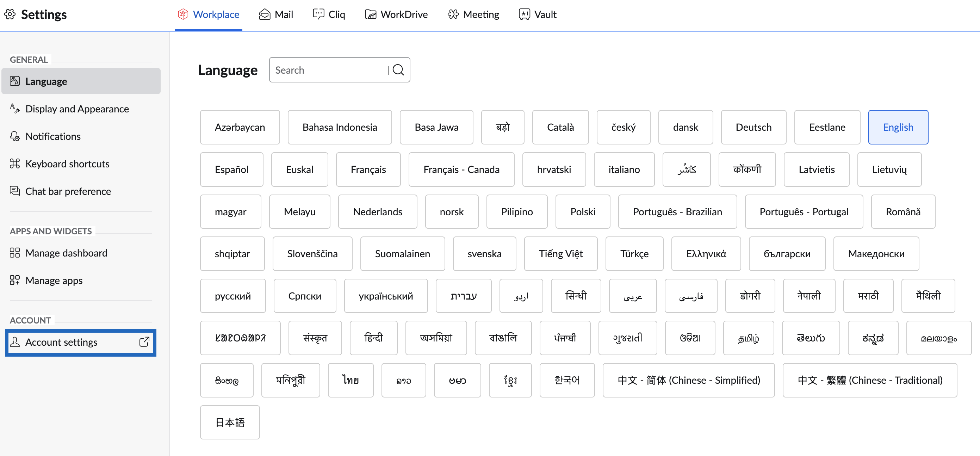Choose മലയാളം language
Viewport: 980px width, 456px height.
(x=938, y=338)
